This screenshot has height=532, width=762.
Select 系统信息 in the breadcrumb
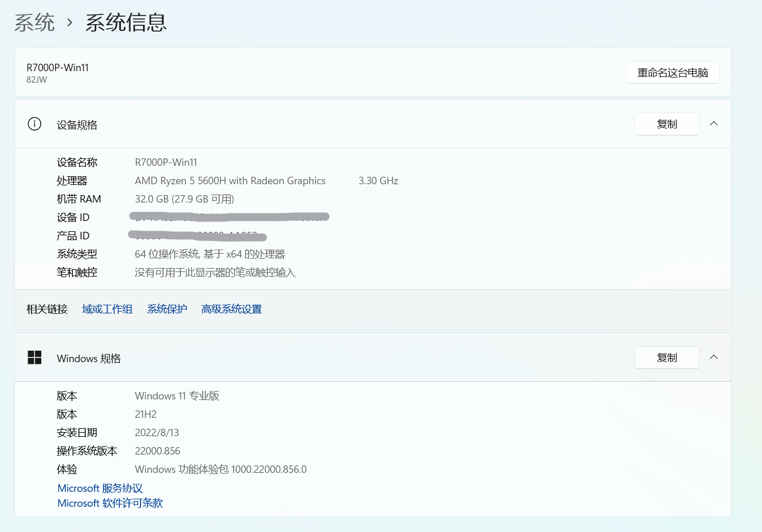point(125,23)
